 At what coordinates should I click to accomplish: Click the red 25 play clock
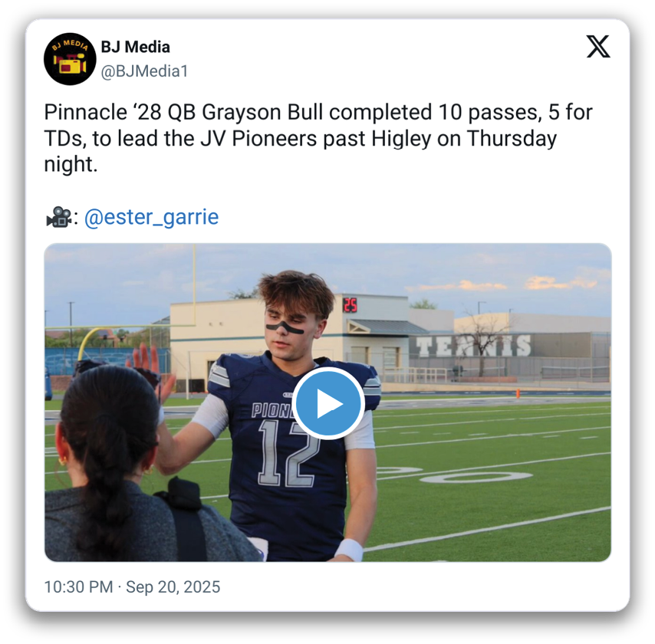(350, 305)
